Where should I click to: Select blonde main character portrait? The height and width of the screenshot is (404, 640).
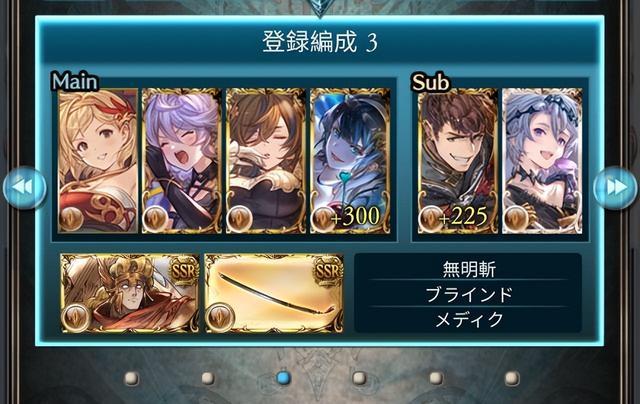point(98,161)
